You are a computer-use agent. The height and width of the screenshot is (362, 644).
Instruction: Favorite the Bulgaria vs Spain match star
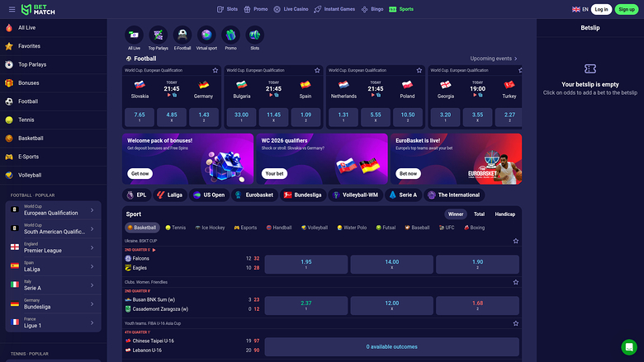[317, 70]
